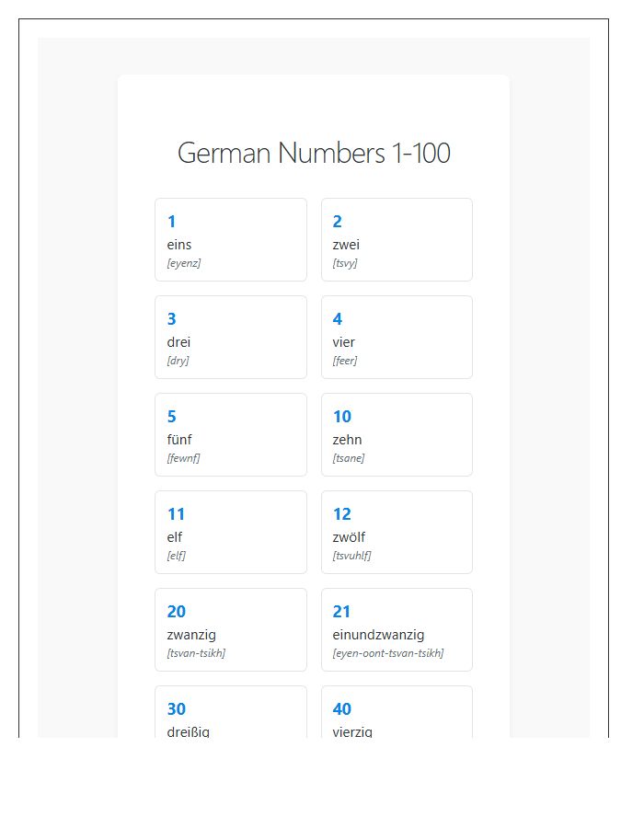644x828 pixels.
Task: Click the word zwanzig
Action: click(191, 635)
